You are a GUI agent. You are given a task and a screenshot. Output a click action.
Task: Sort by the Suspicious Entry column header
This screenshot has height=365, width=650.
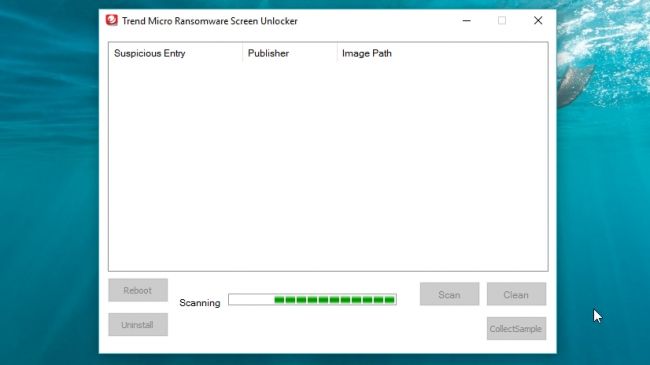[x=175, y=53]
